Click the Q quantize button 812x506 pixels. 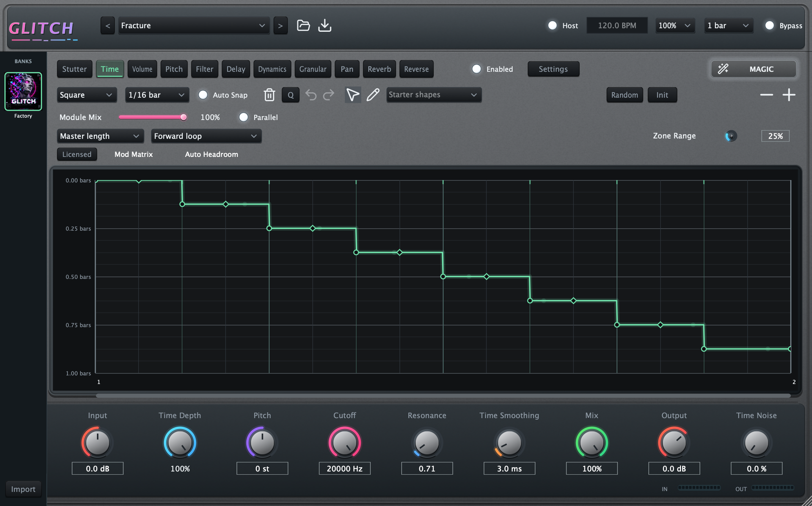[291, 95]
